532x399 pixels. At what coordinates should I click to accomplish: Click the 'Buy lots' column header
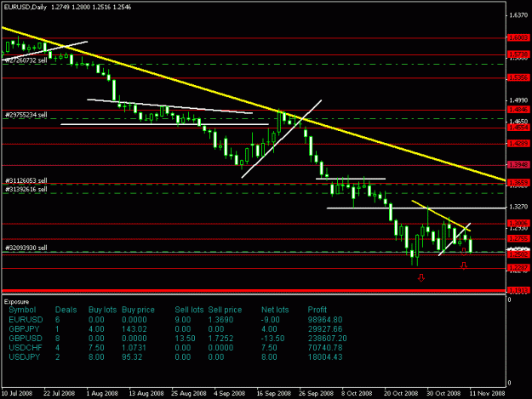pos(102,310)
